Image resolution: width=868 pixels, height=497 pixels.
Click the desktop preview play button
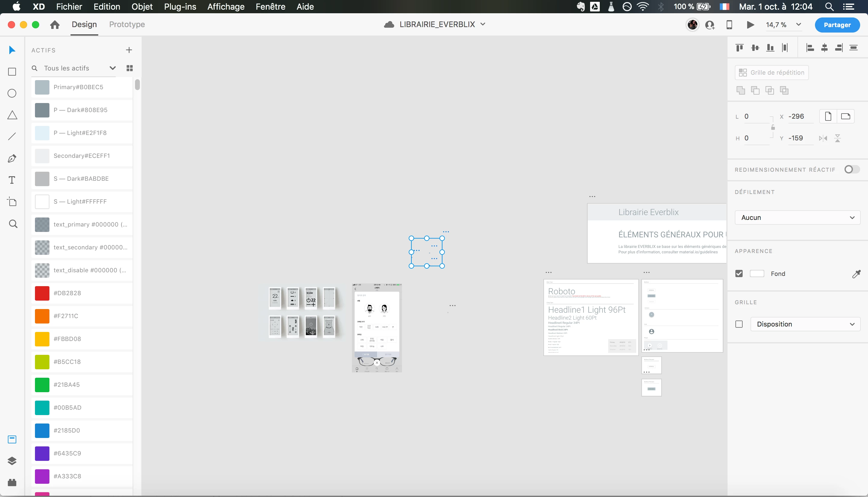[x=750, y=25]
